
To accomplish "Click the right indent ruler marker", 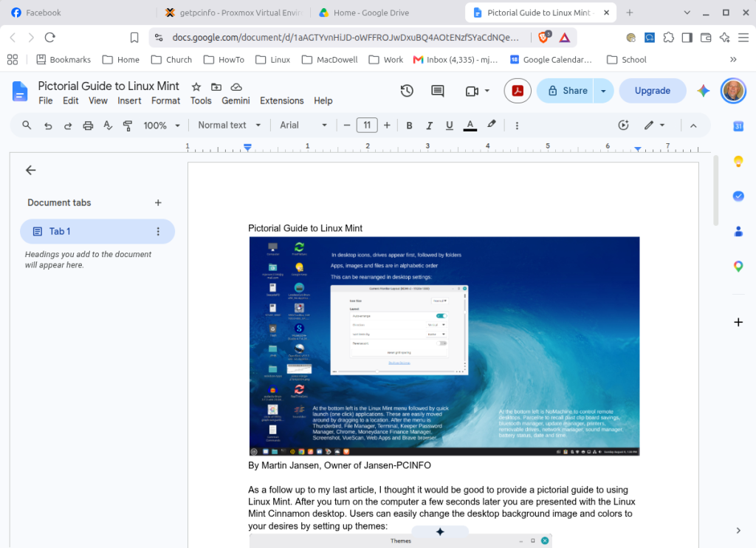I will 637,149.
